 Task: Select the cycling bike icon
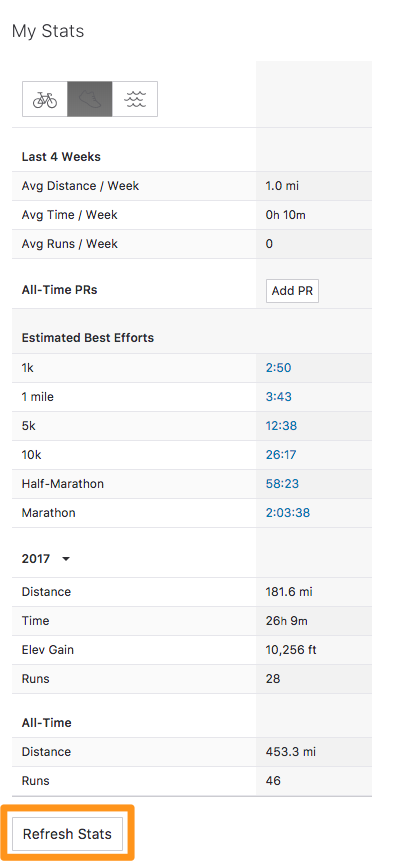[x=45, y=99]
